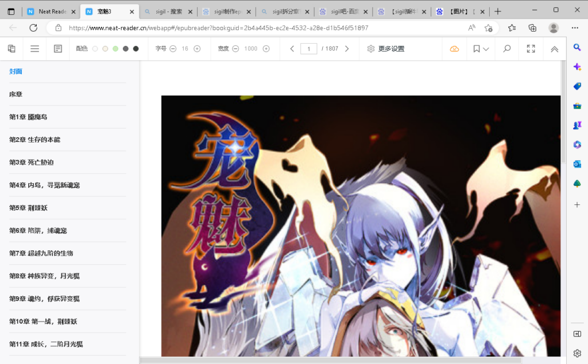Open the browser profile avatar
Image resolution: width=588 pixels, height=364 pixels.
[554, 28]
